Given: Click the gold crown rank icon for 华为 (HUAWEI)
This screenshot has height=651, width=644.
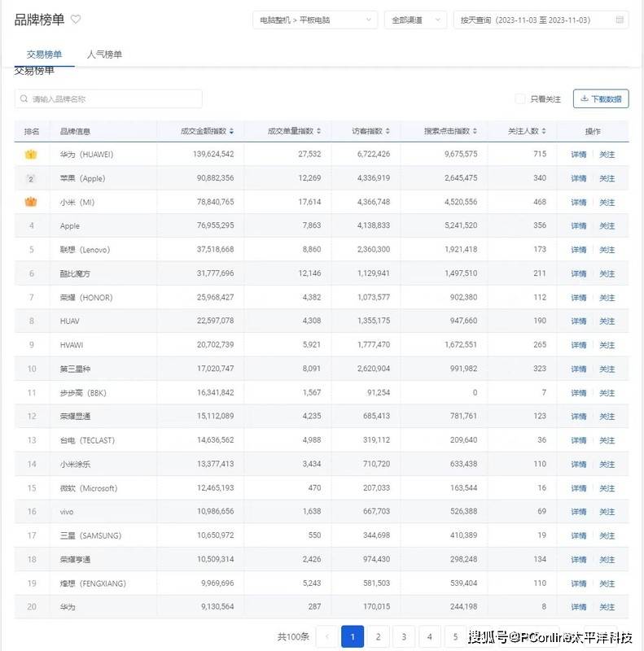Looking at the screenshot, I should tap(31, 155).
